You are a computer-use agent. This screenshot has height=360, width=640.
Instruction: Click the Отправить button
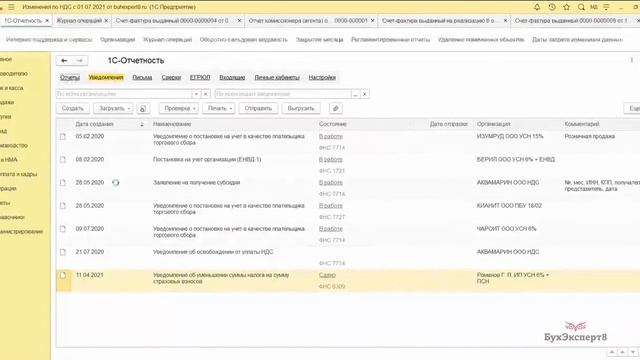pyautogui.click(x=258, y=109)
